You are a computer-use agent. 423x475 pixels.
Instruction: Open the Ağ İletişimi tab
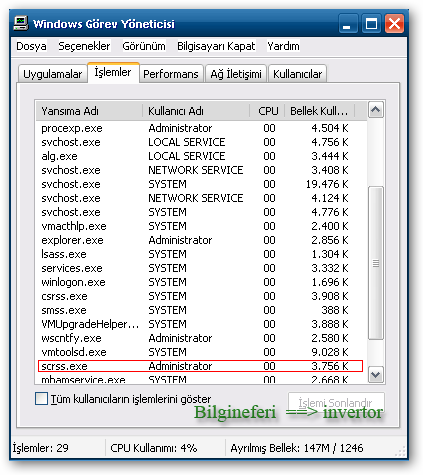point(236,74)
